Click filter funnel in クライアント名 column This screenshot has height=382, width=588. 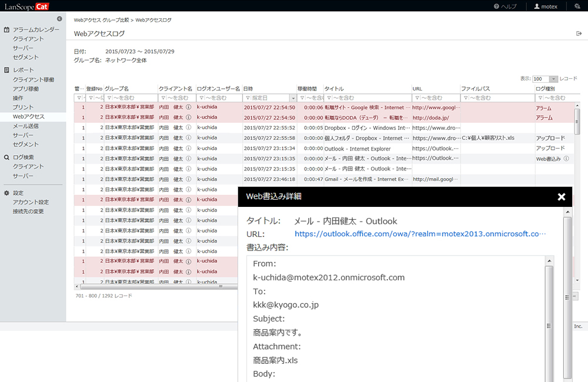point(163,98)
